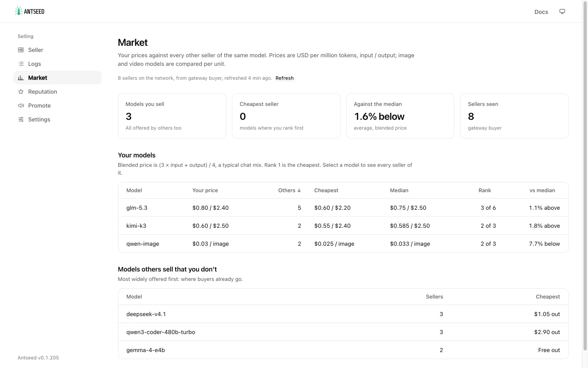Click the Free out cheapest value
588x368 pixels.
click(x=549, y=350)
